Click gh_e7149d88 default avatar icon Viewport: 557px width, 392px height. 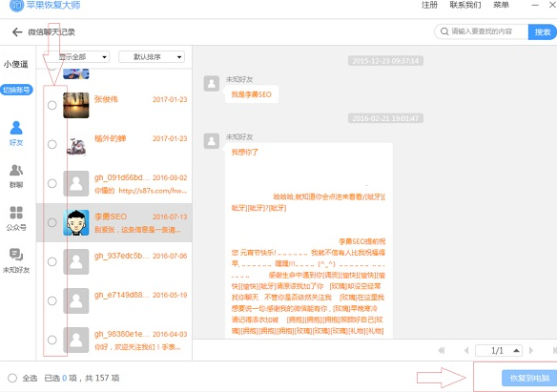[x=76, y=300]
